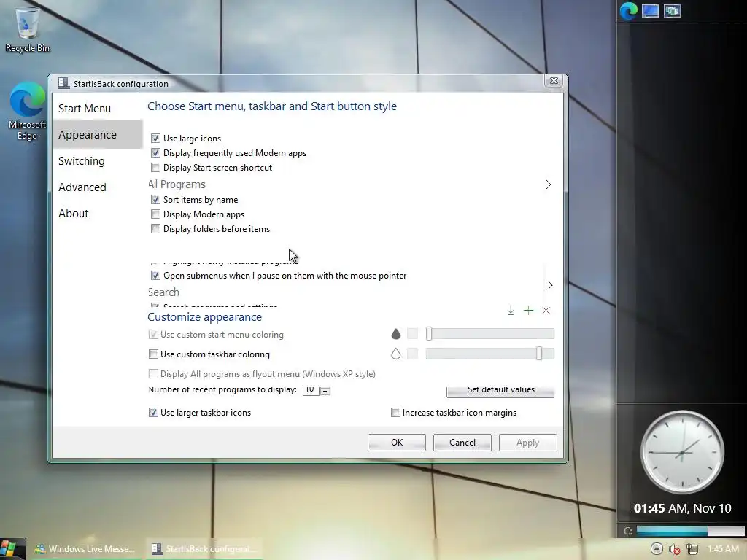The height and width of the screenshot is (560, 747).
Task: Click the chevron arrow above the Search section
Action: 550,285
